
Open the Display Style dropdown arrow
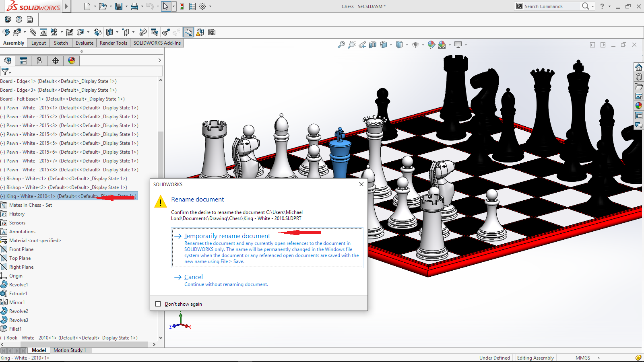[407, 45]
